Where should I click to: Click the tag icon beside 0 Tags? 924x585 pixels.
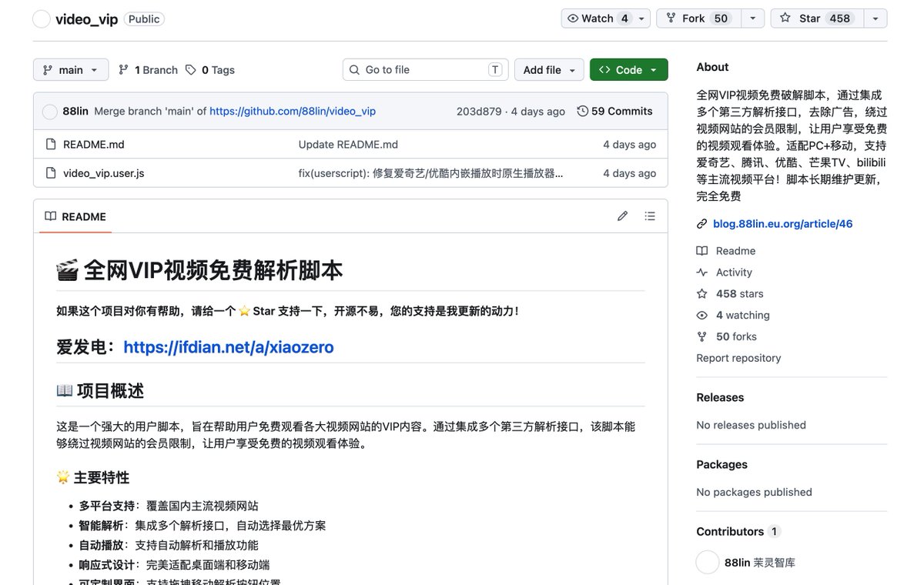191,70
